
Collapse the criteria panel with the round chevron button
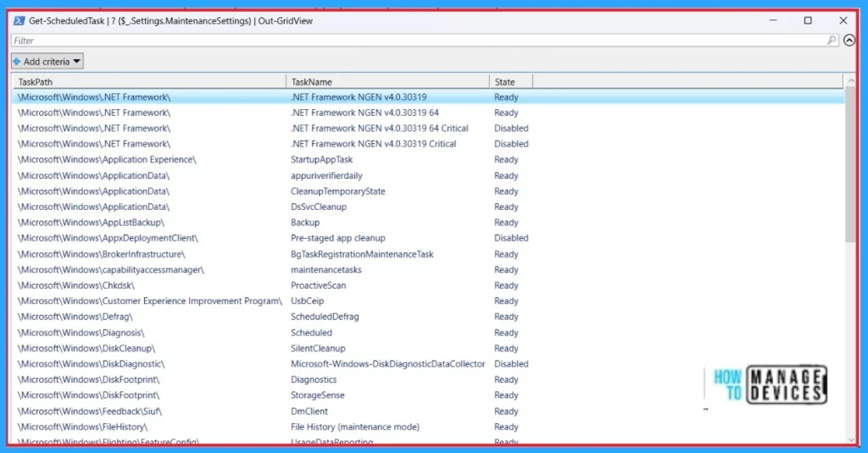coord(849,41)
